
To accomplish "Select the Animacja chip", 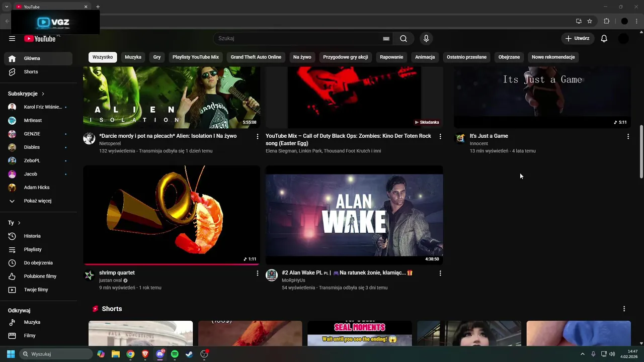I will point(425,57).
